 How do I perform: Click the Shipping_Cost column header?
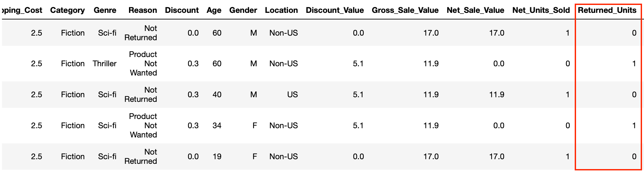[x=21, y=10]
